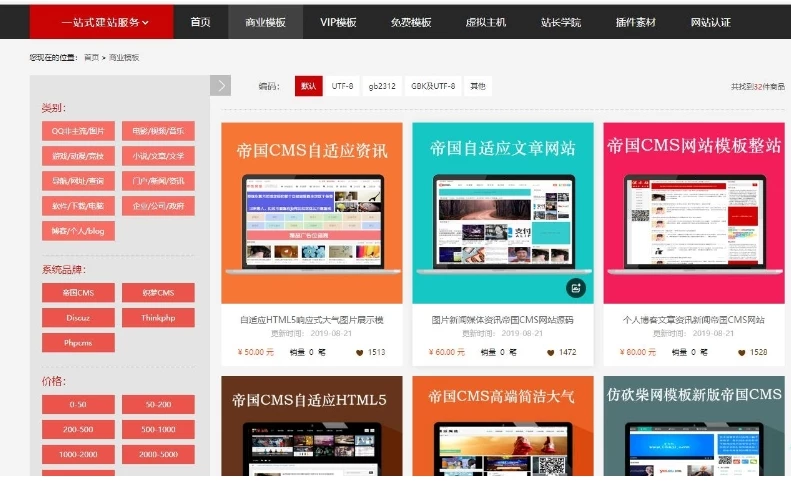Select the 200-500 price range filter

[x=78, y=429]
